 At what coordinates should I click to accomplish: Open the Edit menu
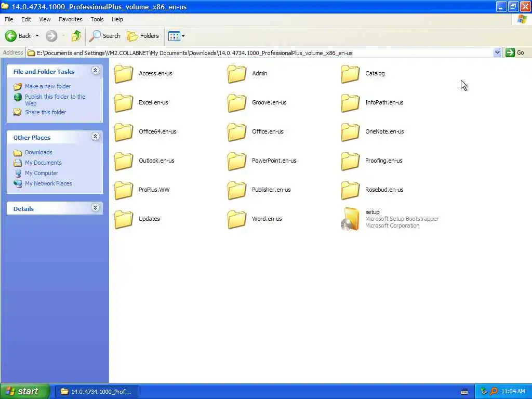pos(26,19)
